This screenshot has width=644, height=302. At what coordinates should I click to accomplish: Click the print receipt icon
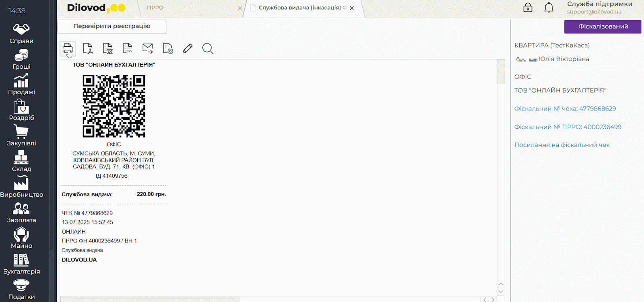click(68, 49)
